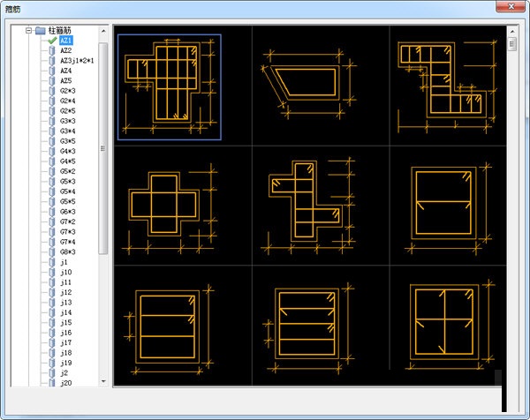Select the G4*5 stirrup type
The image size is (530, 420).
pyautogui.click(x=68, y=161)
